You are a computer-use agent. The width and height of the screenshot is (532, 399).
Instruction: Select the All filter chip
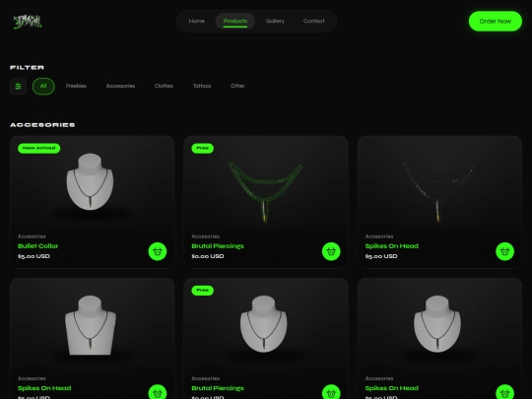pyautogui.click(x=43, y=86)
